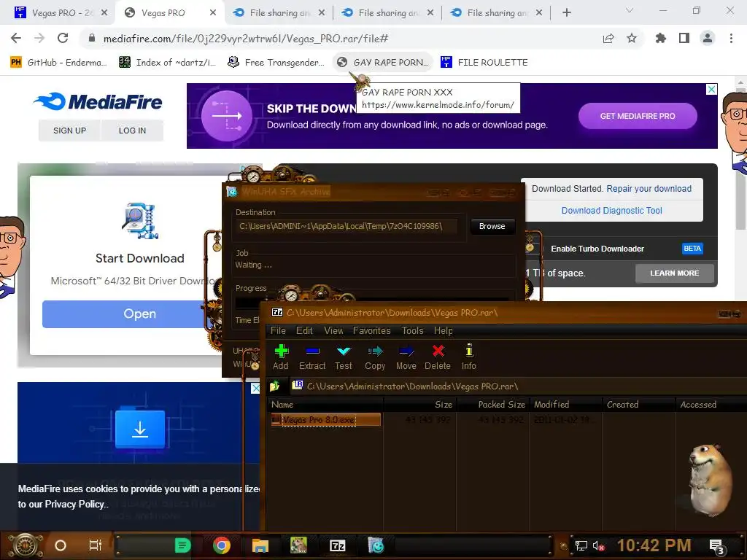
Task: Open the notification center icon
Action: pos(716,545)
